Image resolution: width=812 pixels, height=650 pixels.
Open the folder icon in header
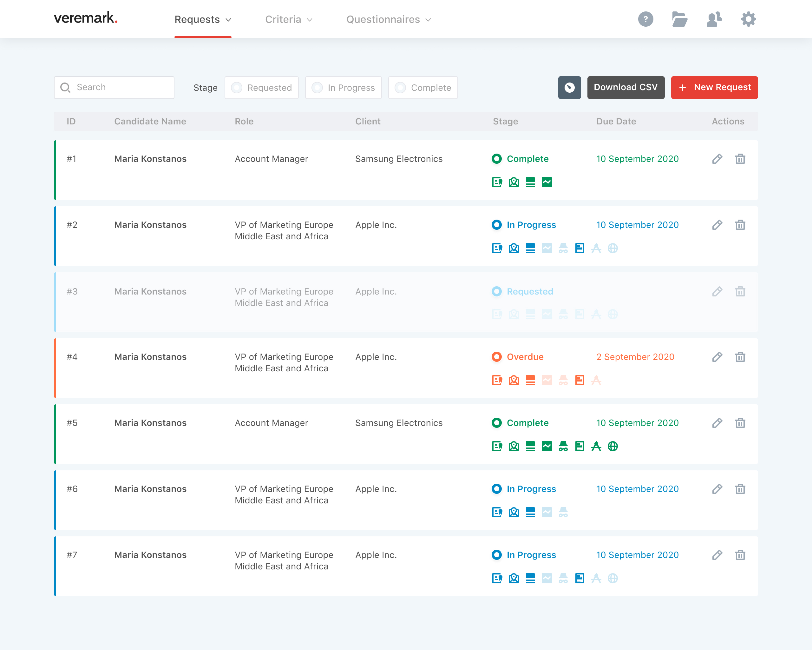coord(680,19)
